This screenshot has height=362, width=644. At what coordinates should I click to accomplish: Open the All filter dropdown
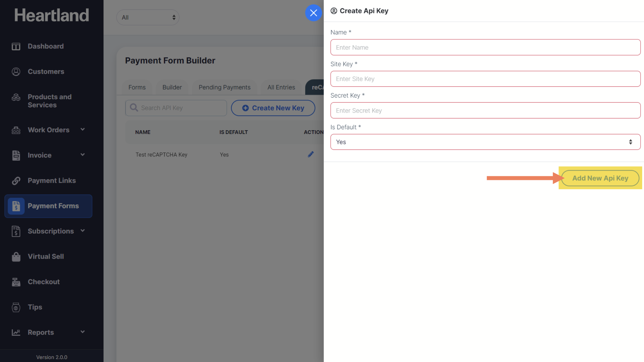pyautogui.click(x=148, y=17)
